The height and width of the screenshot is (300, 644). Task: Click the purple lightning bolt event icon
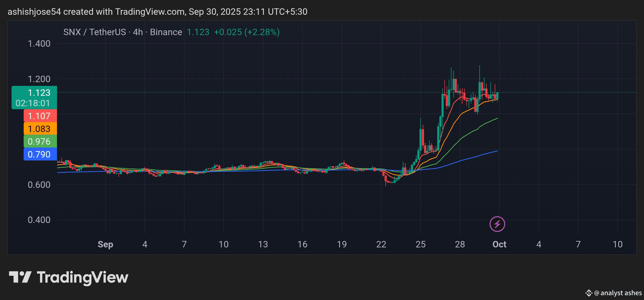click(x=497, y=224)
